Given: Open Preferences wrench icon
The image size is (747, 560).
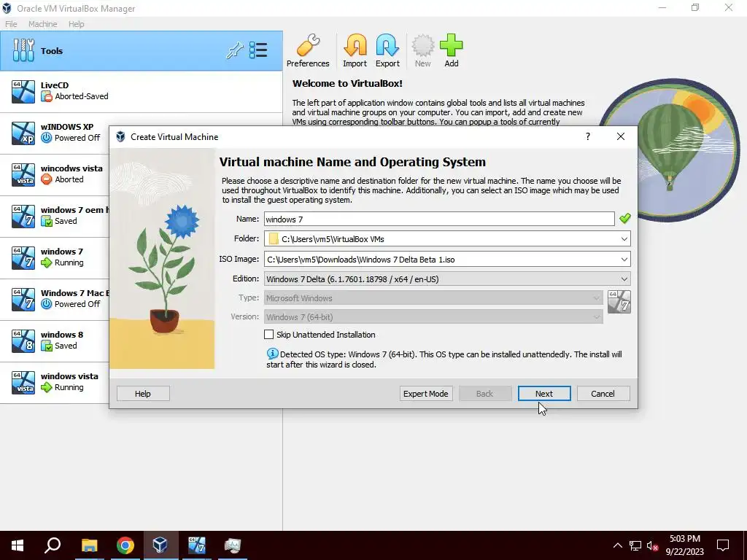Looking at the screenshot, I should (x=308, y=46).
